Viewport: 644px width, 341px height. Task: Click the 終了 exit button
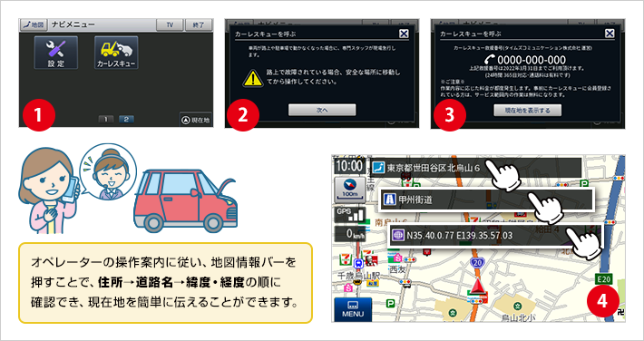point(199,24)
